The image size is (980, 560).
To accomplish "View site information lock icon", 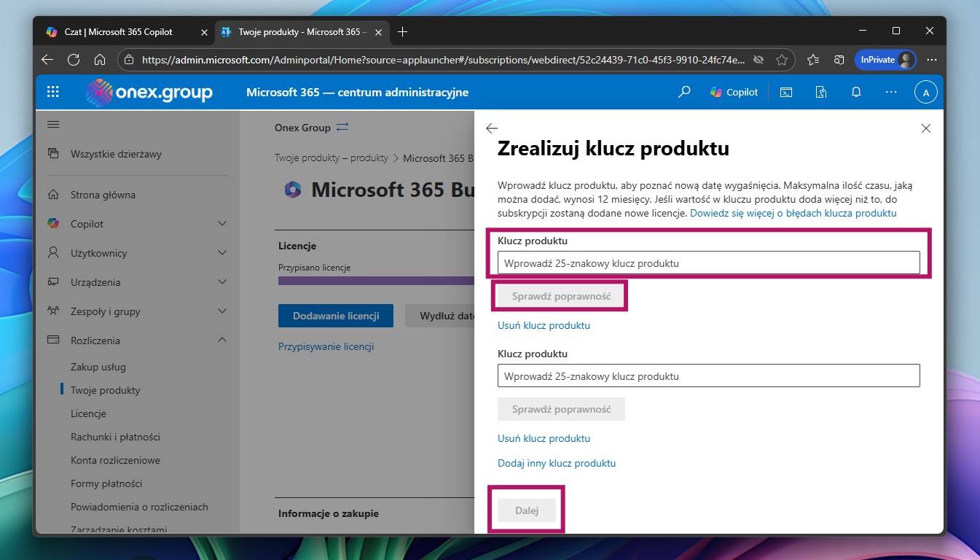I will click(129, 60).
